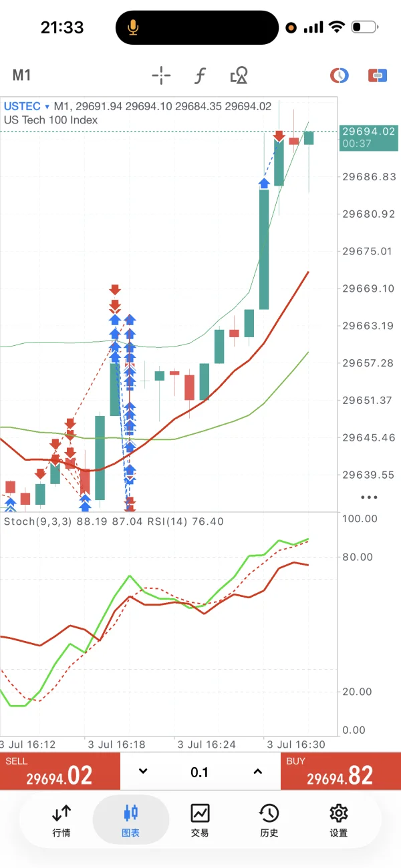The width and height of the screenshot is (401, 868).
Task: Tap the blue-red clock circle icon
Action: (340, 75)
